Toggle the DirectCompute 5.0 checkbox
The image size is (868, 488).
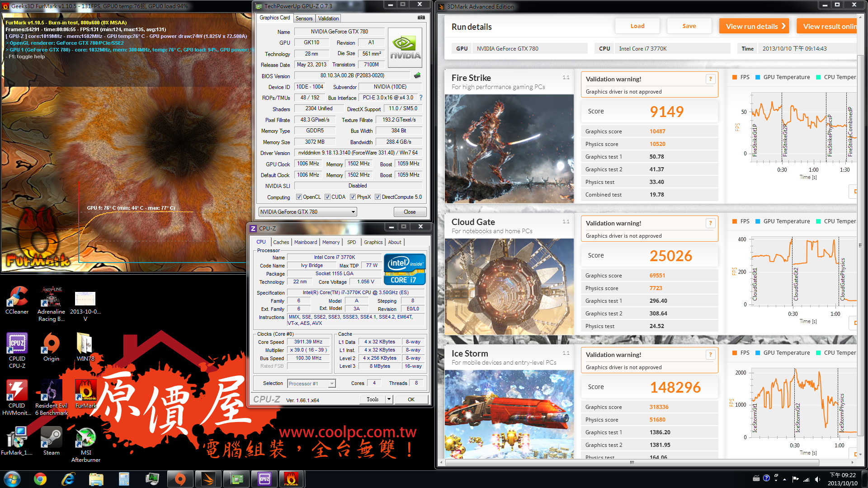[x=377, y=197]
